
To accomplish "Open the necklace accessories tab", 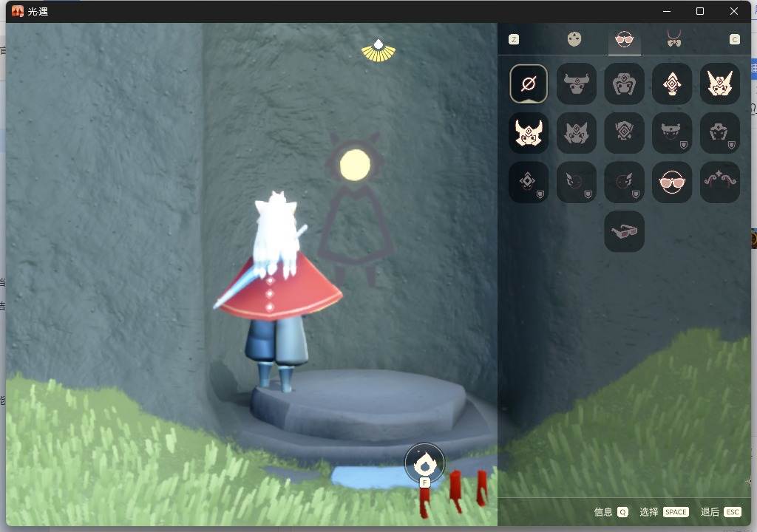I will tap(674, 38).
